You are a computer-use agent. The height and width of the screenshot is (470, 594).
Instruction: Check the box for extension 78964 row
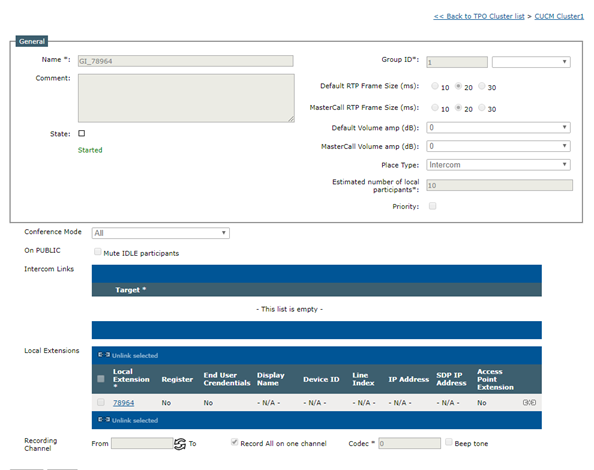pos(101,402)
